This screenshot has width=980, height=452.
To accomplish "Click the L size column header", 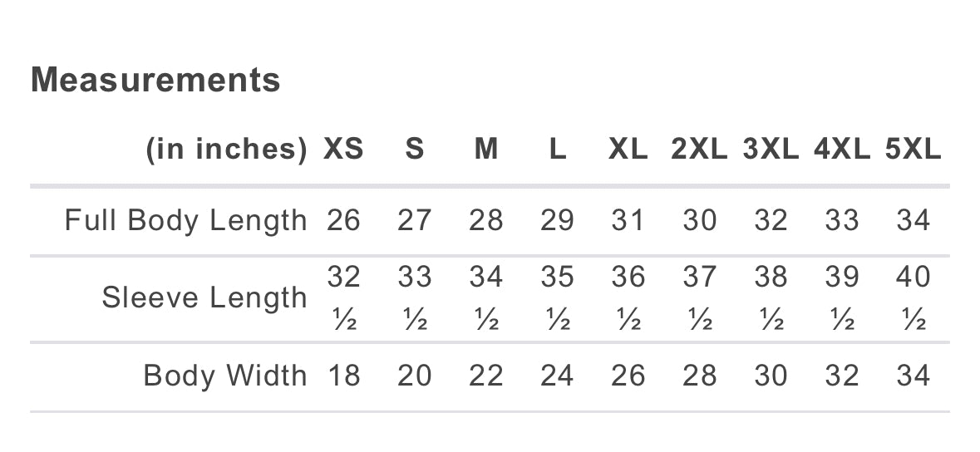I will tap(557, 149).
